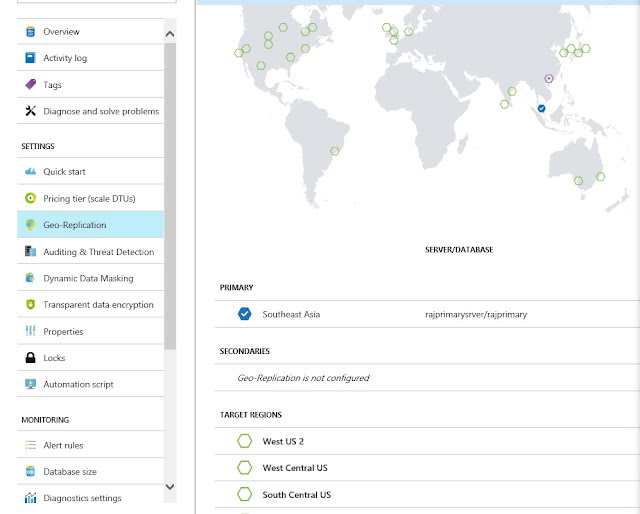Open Dynamic Data Masking settings
Viewport: 640px width, 514px height.
[x=88, y=278]
